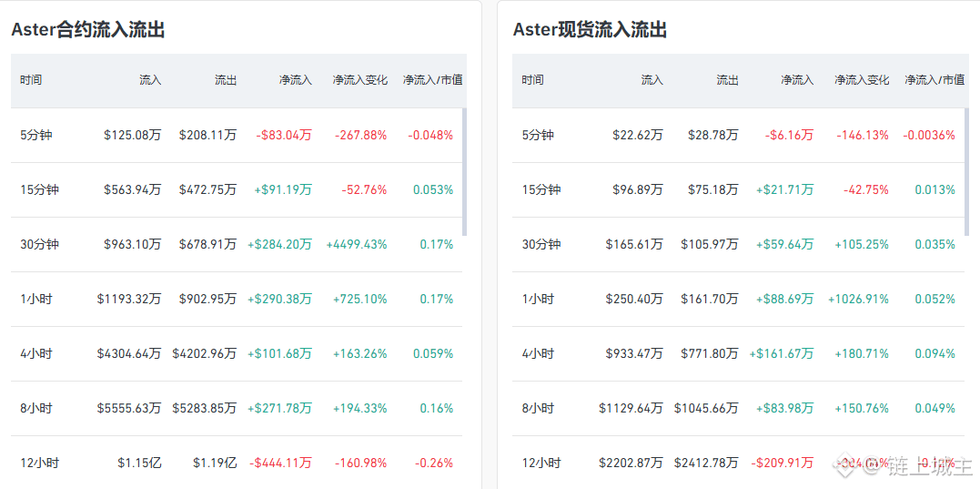Click the $22.62万 inflow value
980x489 pixels.
point(638,135)
